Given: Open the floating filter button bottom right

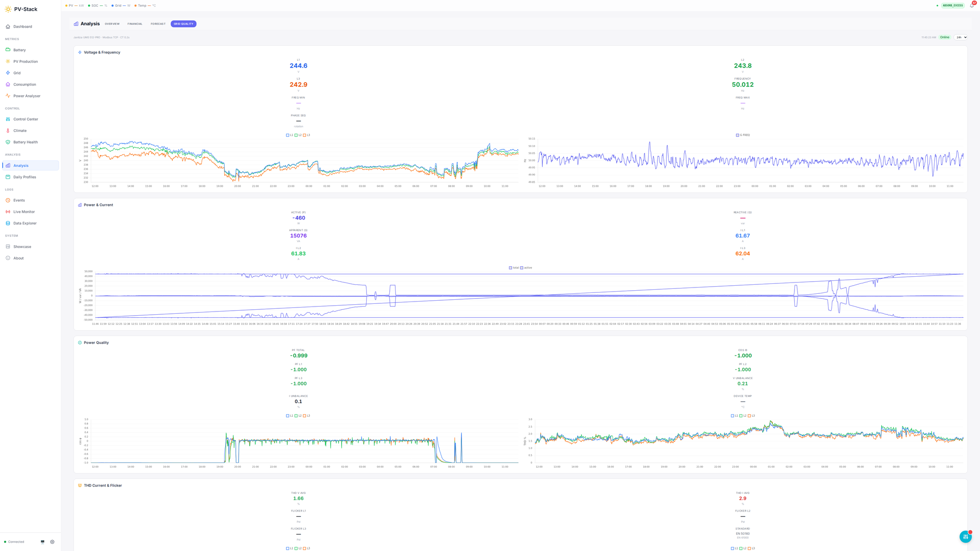Looking at the screenshot, I should click(x=965, y=536).
